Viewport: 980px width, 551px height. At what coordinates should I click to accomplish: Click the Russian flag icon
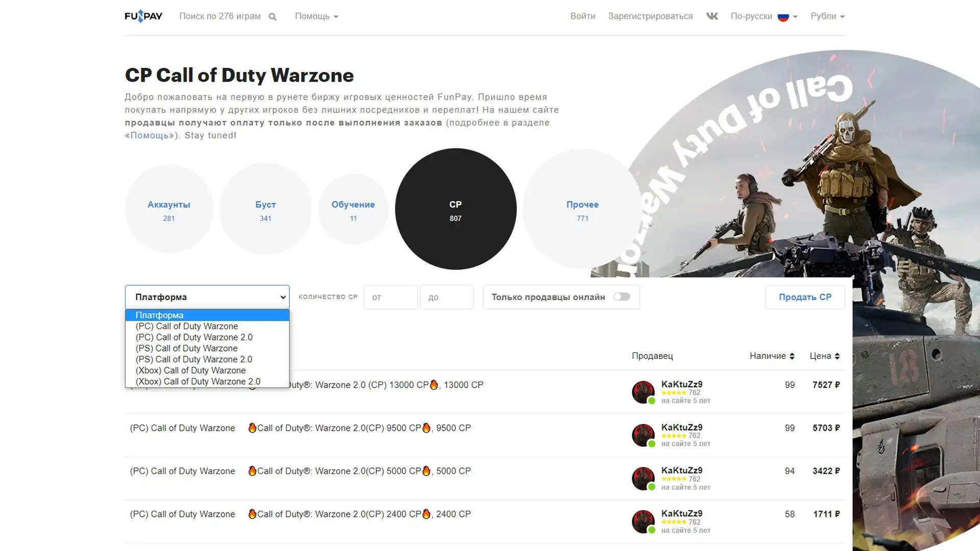783,17
